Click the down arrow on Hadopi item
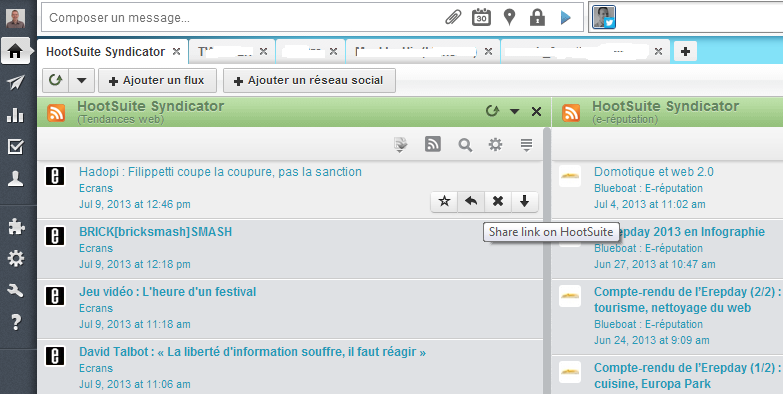Viewport: 783px width, 394px height. coord(524,202)
